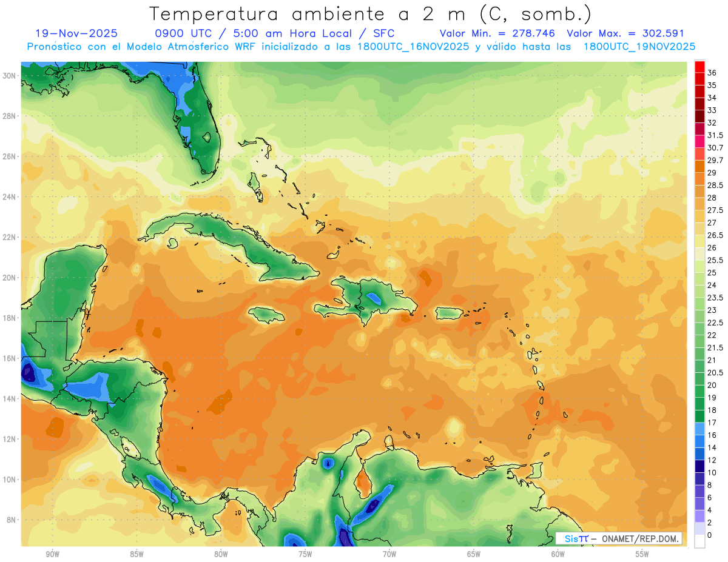This screenshot has width=728, height=562.
Task: Click the 85W longitude axis label
Action: [136, 554]
